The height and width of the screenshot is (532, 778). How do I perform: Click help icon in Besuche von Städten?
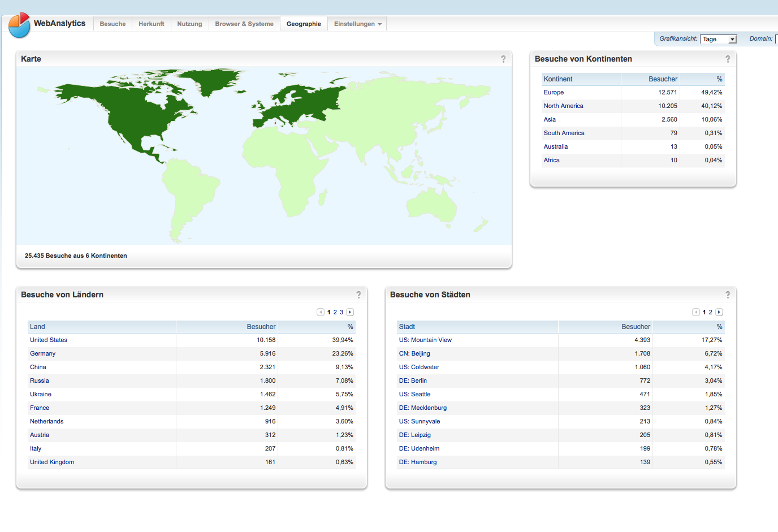point(728,295)
